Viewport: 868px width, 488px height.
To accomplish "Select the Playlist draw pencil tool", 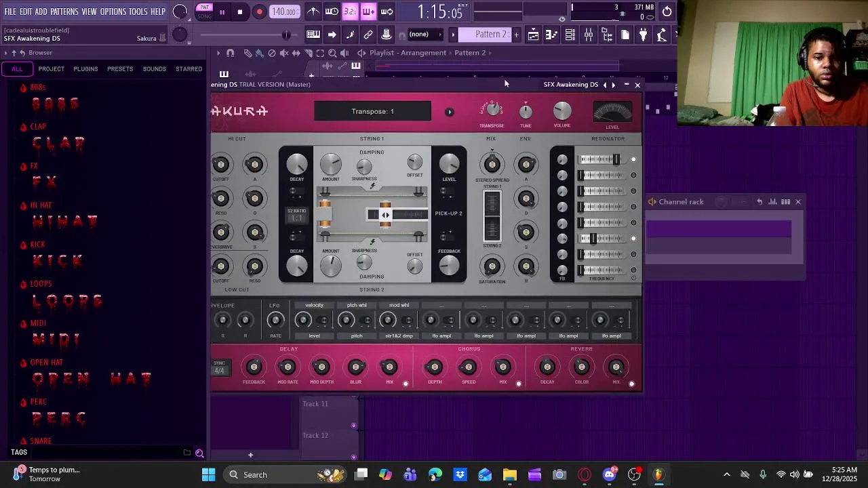I will [x=248, y=53].
